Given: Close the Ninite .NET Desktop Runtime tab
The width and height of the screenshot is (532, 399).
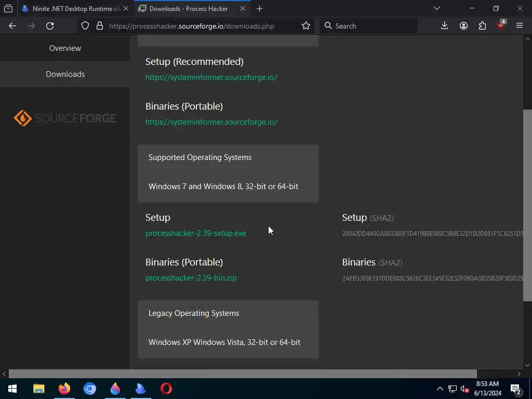Looking at the screenshot, I should point(126,9).
